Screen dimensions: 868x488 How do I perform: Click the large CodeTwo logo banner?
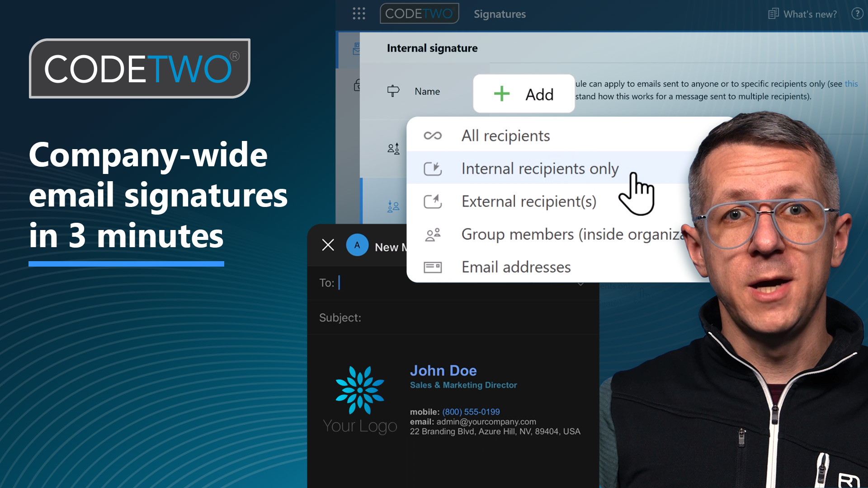140,68
